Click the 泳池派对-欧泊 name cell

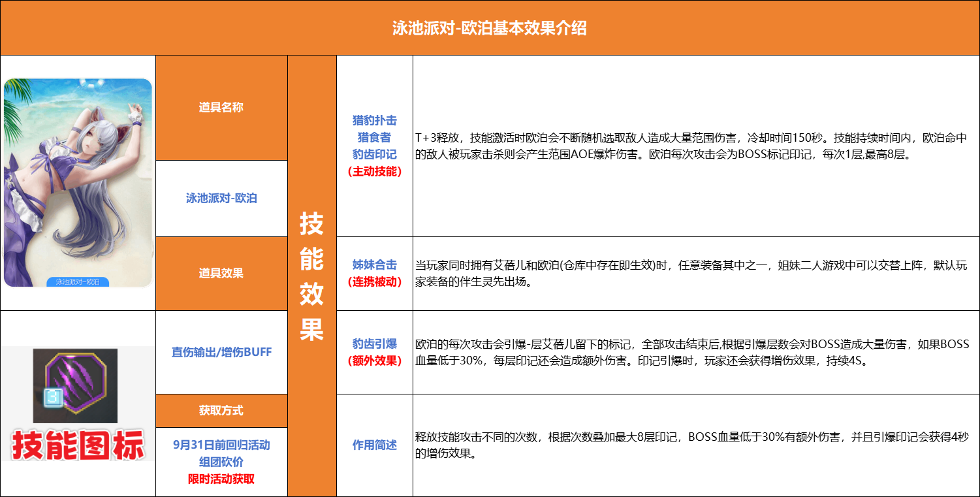[221, 198]
